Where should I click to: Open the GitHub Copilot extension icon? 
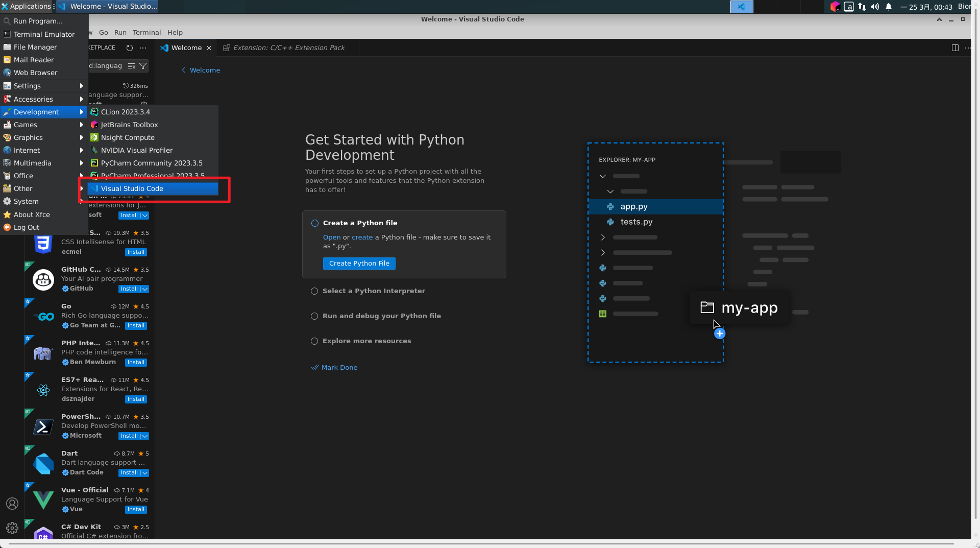click(x=43, y=279)
